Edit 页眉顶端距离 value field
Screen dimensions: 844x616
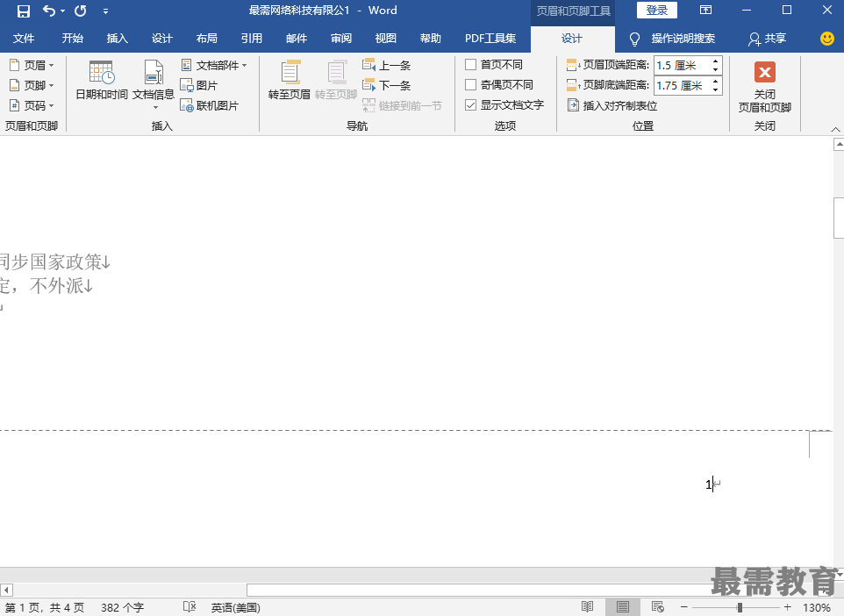point(682,66)
